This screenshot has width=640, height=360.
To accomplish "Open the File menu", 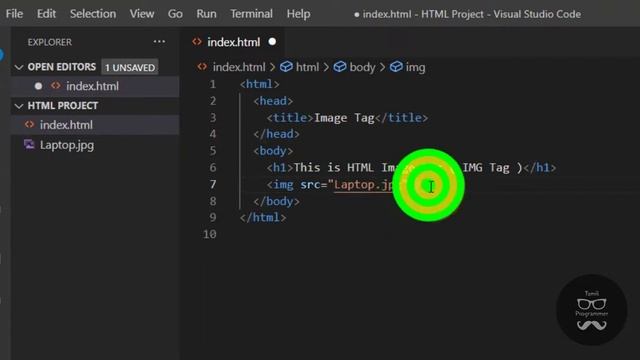I will 14,14.
